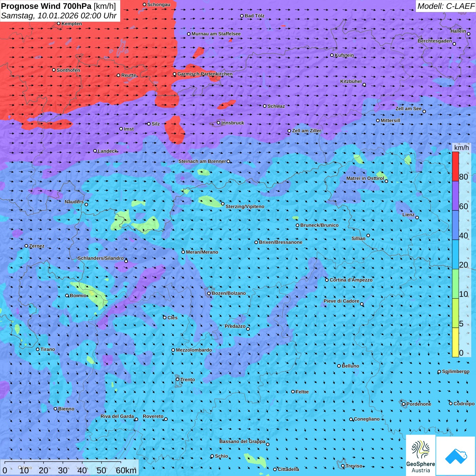Click the Kempten city marker

point(59,23)
